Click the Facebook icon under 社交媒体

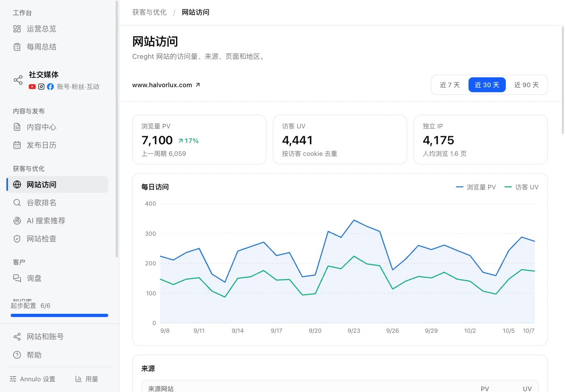pos(50,87)
